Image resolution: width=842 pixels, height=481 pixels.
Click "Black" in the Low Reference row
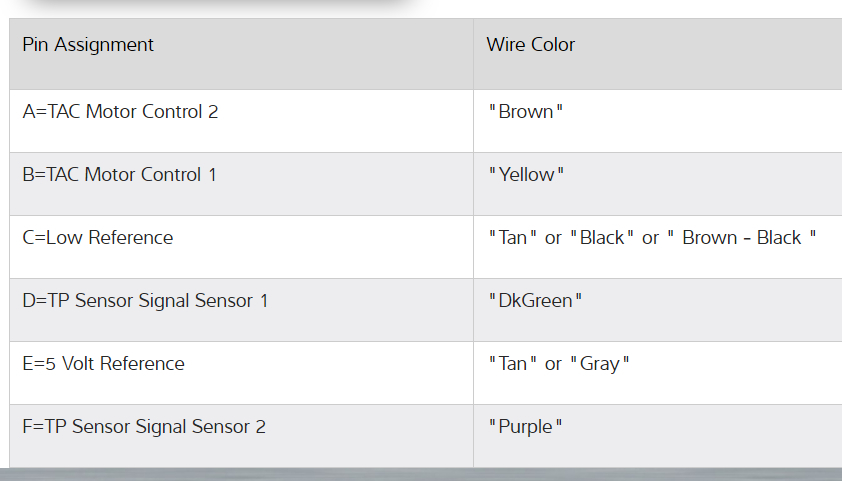pyautogui.click(x=603, y=238)
